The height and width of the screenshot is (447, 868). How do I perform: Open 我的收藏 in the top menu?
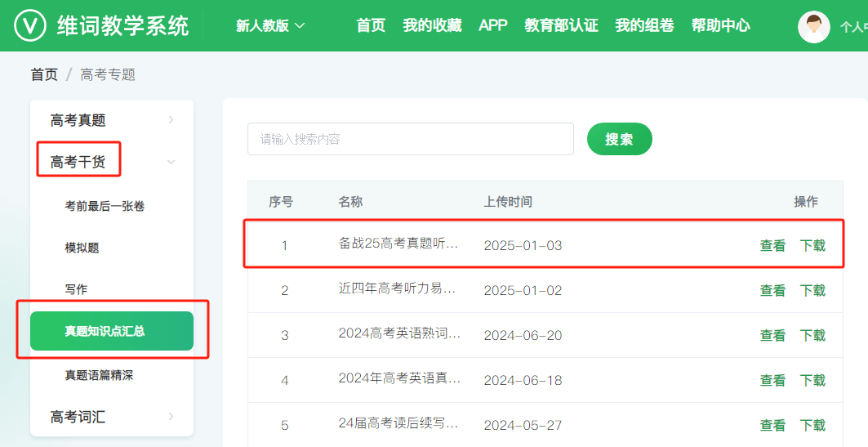click(432, 25)
